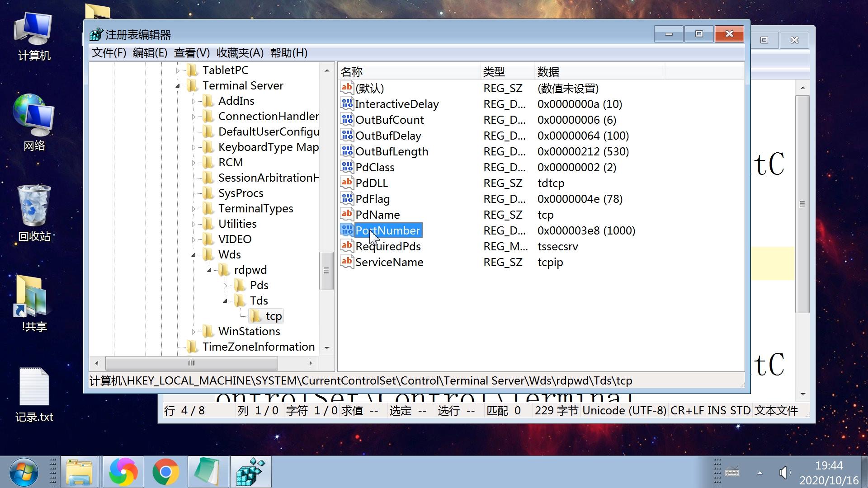868x488 pixels.
Task: Select the Tds tree node under rdpwd
Action: tap(259, 300)
